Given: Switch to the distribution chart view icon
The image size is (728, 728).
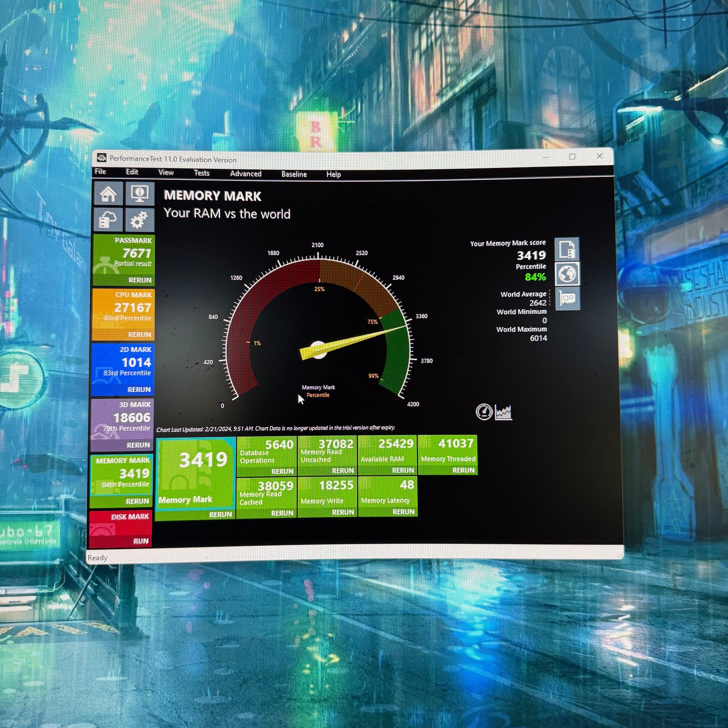Looking at the screenshot, I should 504,412.
